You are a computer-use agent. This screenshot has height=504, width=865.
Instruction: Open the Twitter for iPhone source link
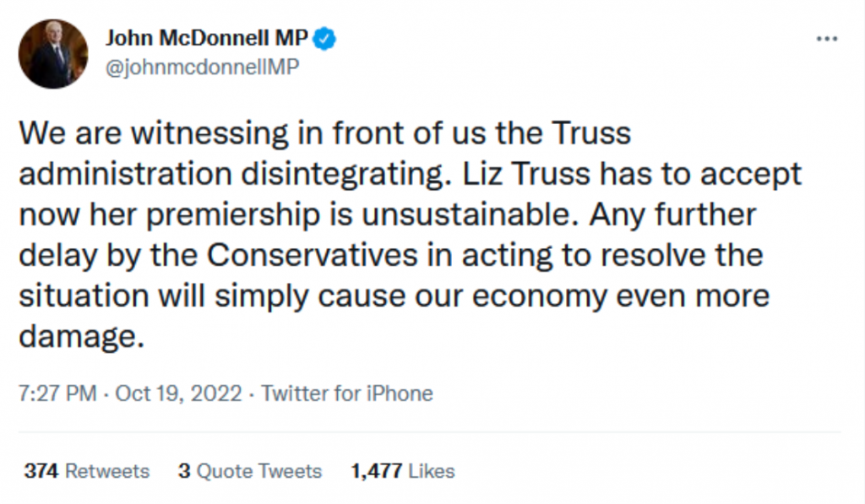point(346,393)
